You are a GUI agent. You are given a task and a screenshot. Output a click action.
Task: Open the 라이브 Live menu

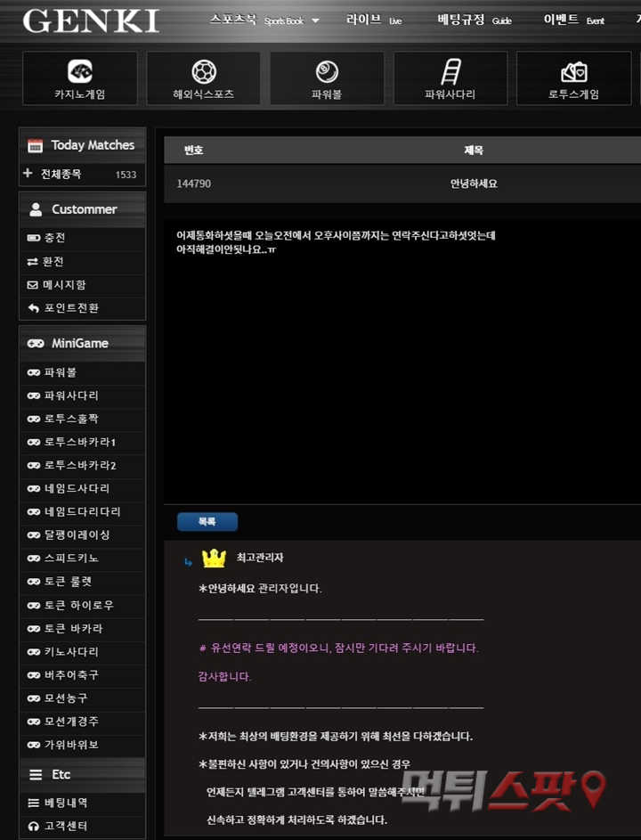click(374, 20)
